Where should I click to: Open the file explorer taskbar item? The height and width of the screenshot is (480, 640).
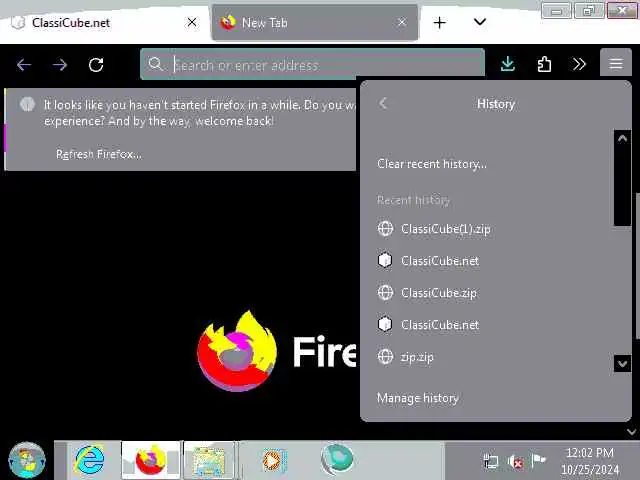209,460
